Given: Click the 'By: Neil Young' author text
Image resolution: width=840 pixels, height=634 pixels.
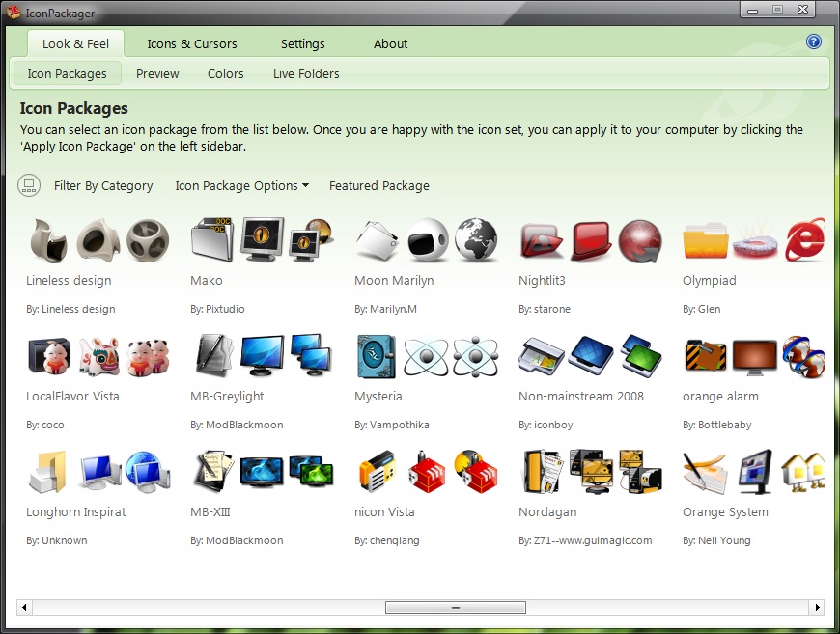Looking at the screenshot, I should [716, 540].
